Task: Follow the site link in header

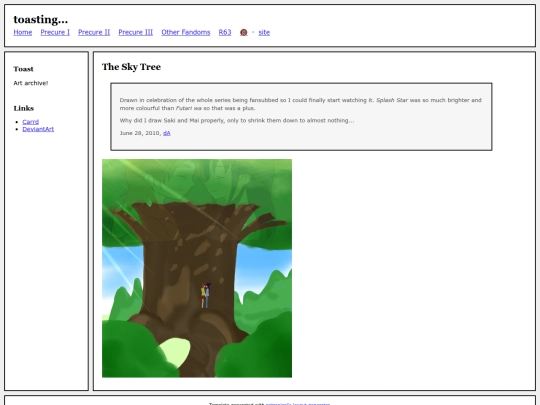Action: click(264, 32)
